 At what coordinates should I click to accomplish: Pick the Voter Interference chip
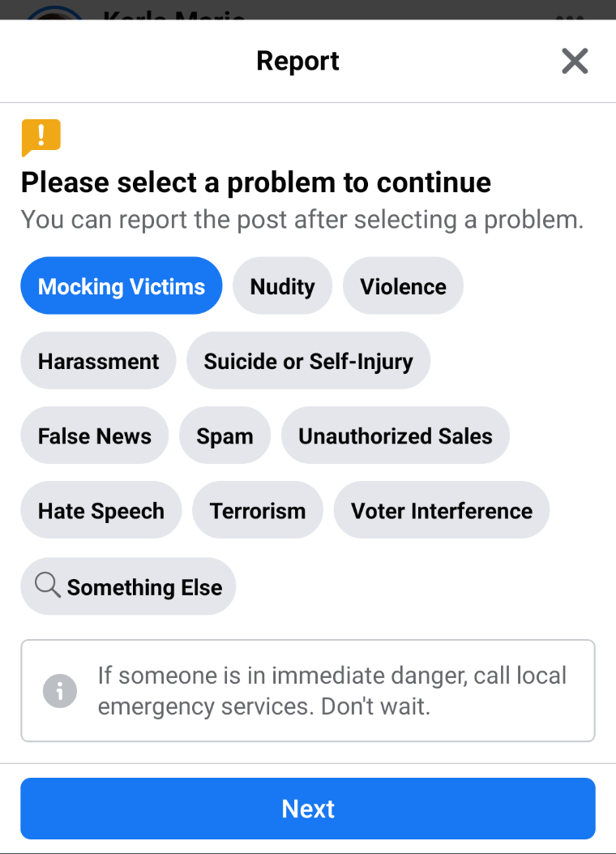[x=442, y=510]
